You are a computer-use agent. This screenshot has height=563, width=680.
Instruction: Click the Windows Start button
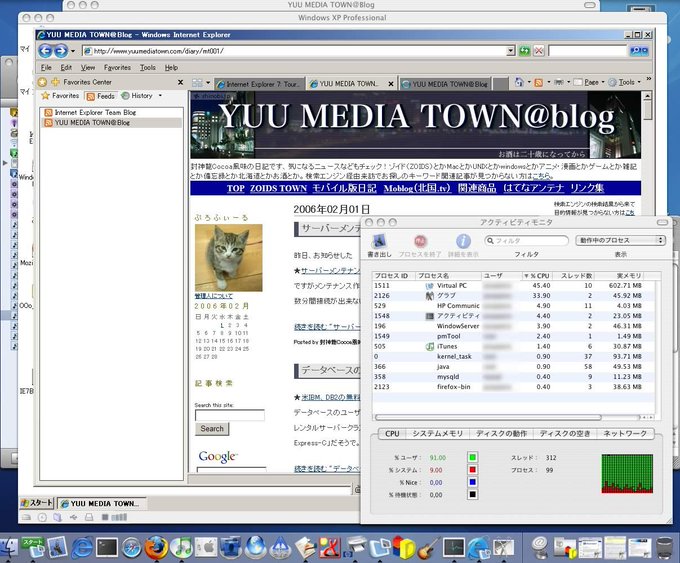tap(36, 503)
